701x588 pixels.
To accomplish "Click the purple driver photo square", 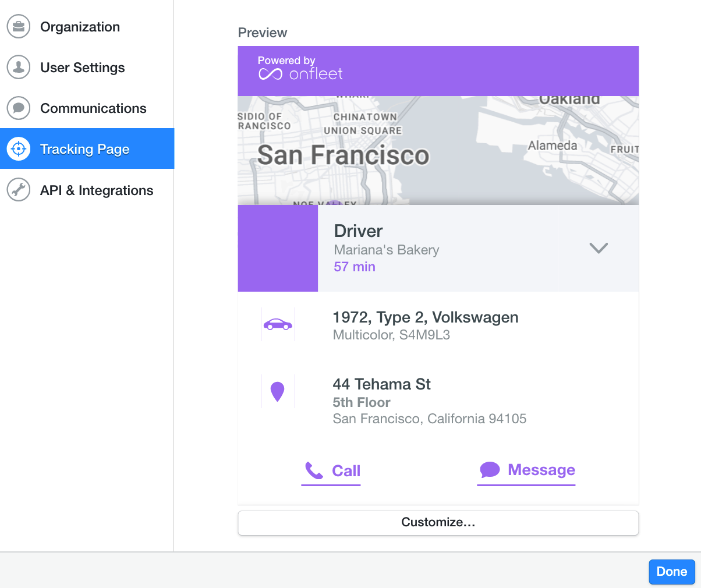I will (278, 248).
